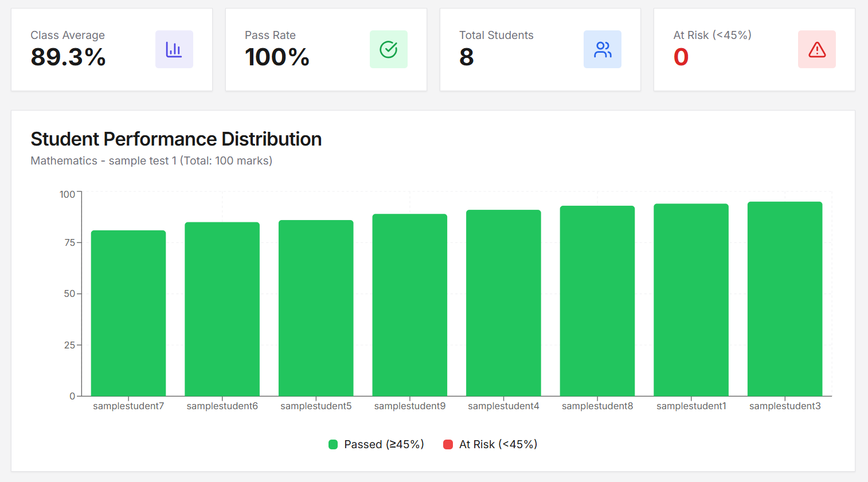Click the Total Students people icon
The image size is (868, 482).
(603, 49)
